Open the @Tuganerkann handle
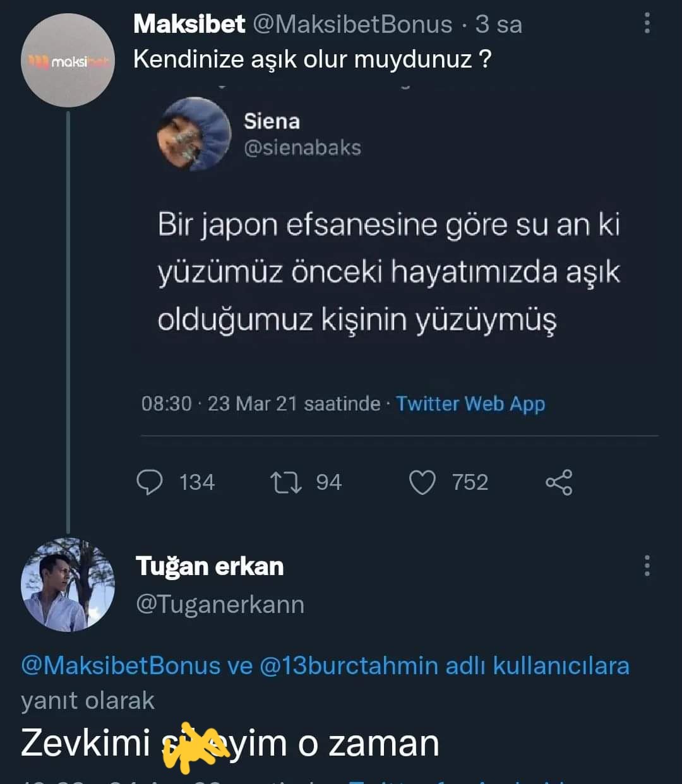This screenshot has width=682, height=784. click(x=220, y=605)
